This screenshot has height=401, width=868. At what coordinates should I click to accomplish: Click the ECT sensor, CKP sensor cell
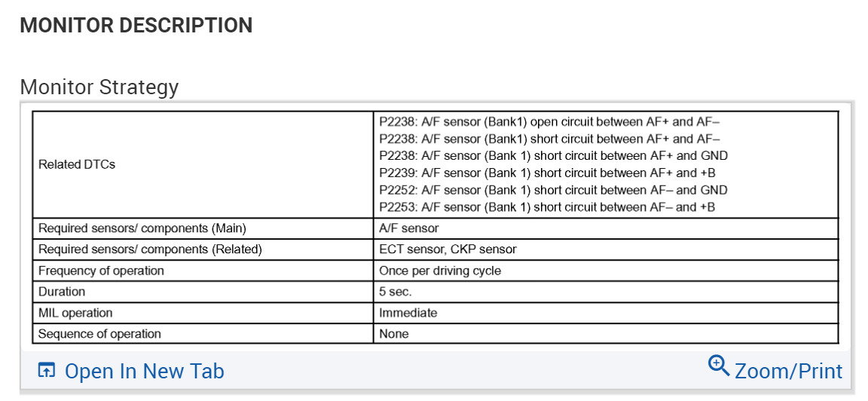coord(448,249)
